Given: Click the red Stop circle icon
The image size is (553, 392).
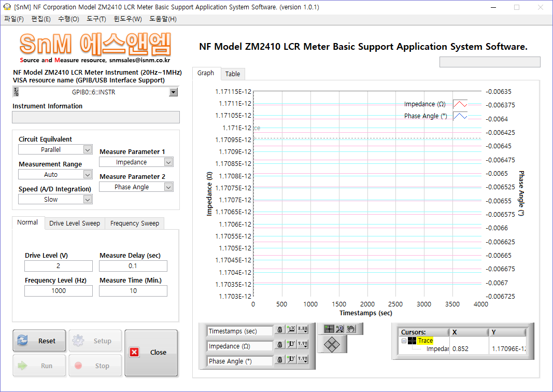Looking at the screenshot, I should pyautogui.click(x=78, y=366).
